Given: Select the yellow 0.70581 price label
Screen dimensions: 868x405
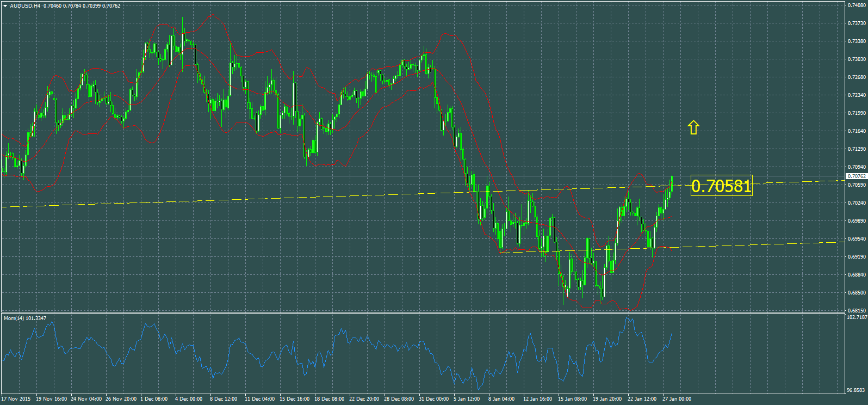Looking at the screenshot, I should 721,186.
